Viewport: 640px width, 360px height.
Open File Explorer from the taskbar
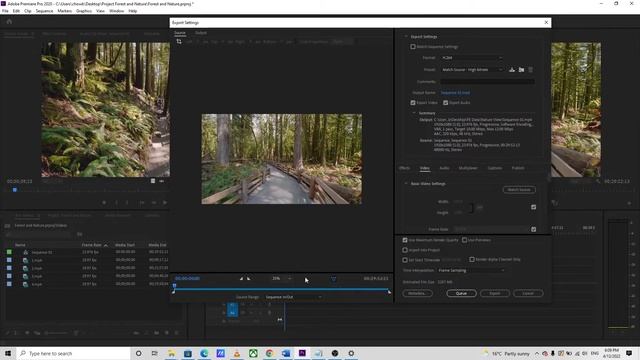click(171, 353)
